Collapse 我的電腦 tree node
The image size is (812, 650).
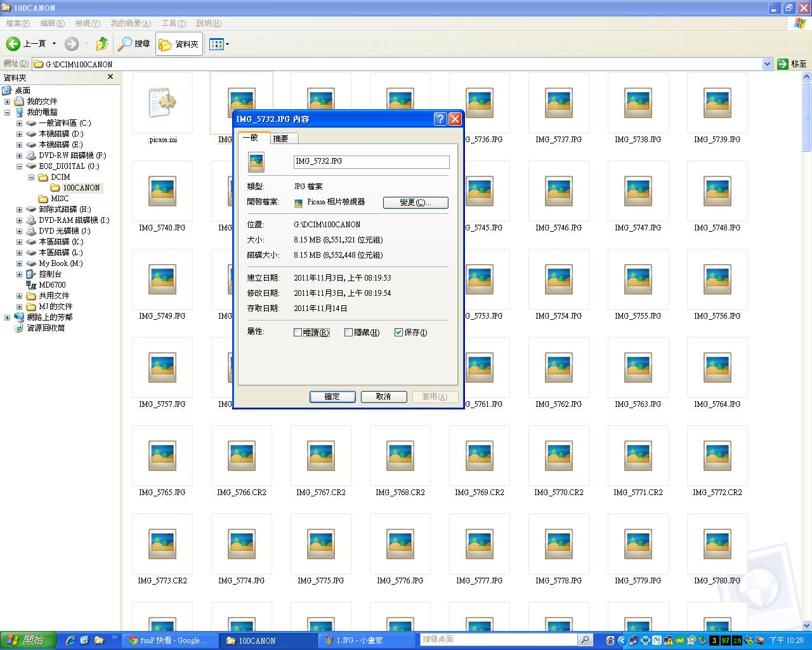pos(8,112)
